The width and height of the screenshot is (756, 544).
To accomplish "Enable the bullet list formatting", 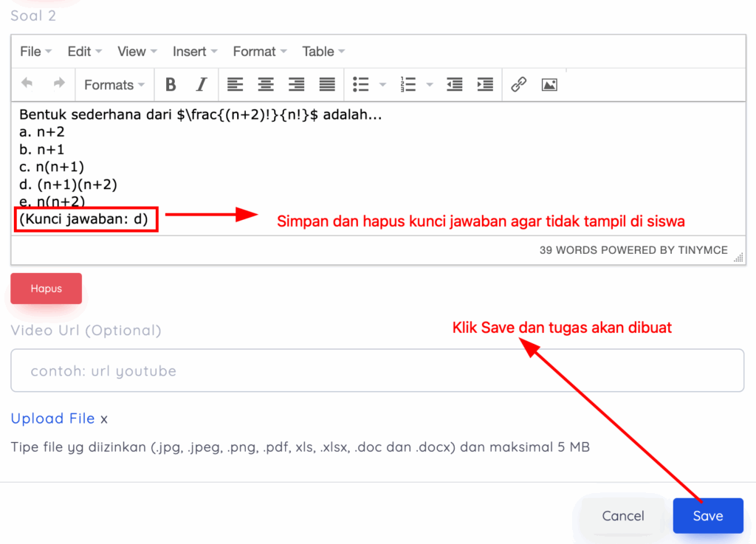I will [x=362, y=84].
